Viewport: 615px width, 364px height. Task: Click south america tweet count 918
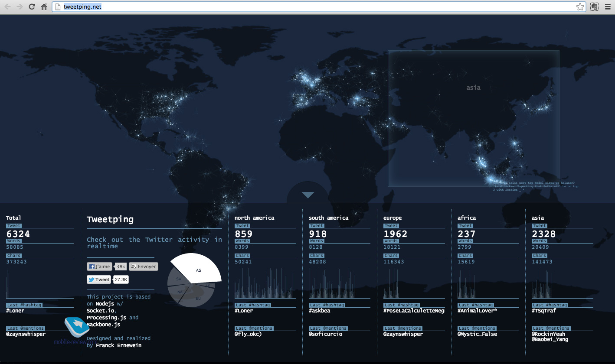[x=318, y=234]
